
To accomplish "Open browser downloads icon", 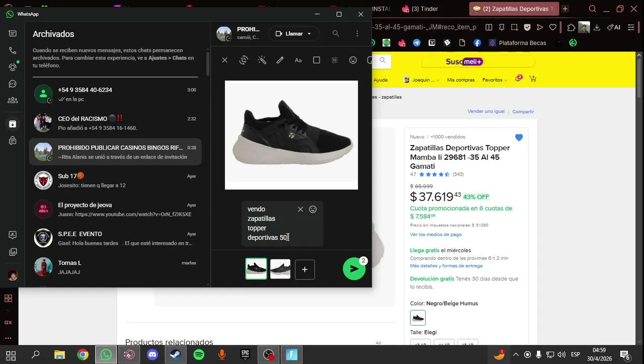I will (x=598, y=28).
